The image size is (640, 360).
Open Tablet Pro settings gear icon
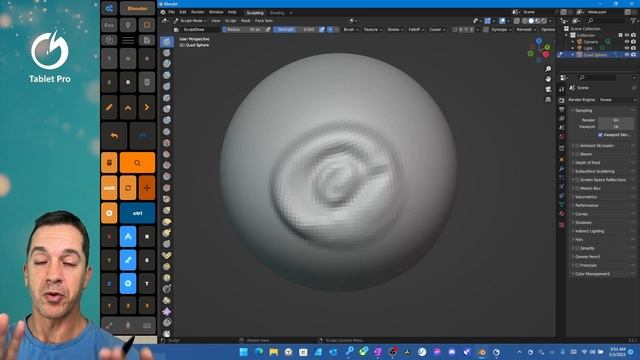(x=109, y=8)
